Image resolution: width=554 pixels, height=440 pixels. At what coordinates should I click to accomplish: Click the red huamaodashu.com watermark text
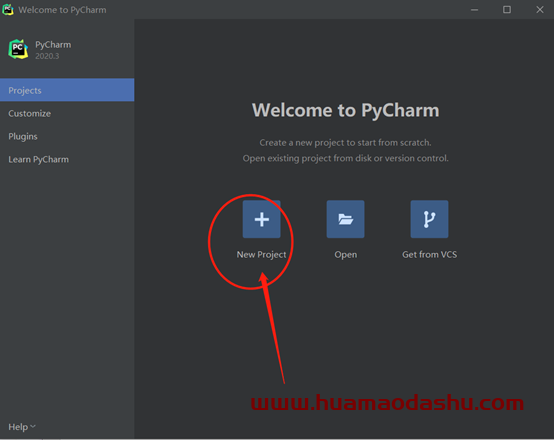(x=387, y=403)
